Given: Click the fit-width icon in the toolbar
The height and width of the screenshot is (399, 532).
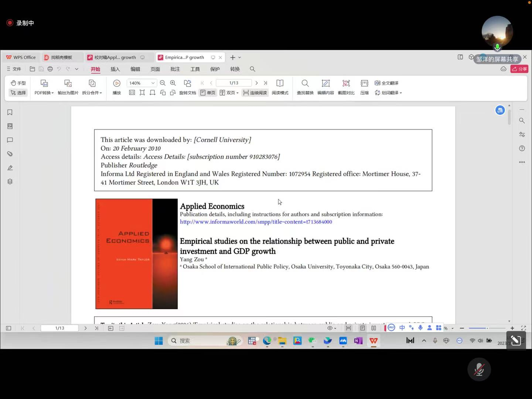Looking at the screenshot, I should [x=152, y=93].
